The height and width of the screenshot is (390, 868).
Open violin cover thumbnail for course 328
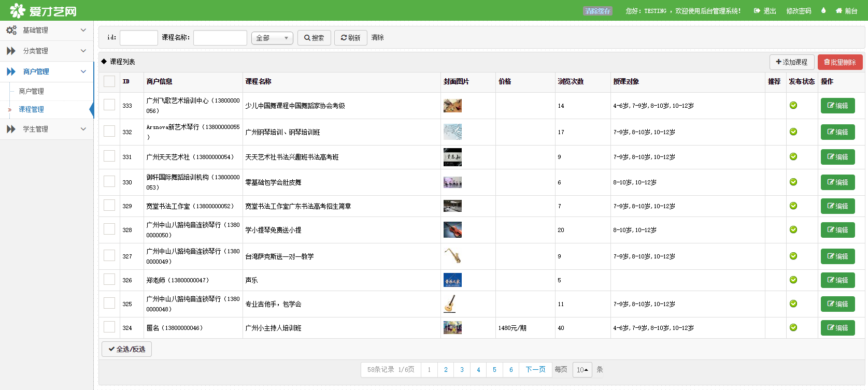(452, 229)
